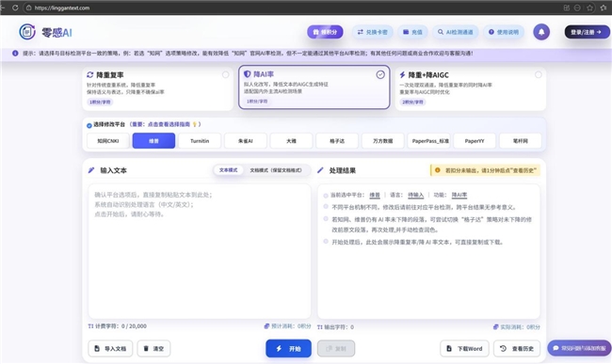Choose the Turnitin platform tab
The image size is (612, 364).
click(x=200, y=141)
